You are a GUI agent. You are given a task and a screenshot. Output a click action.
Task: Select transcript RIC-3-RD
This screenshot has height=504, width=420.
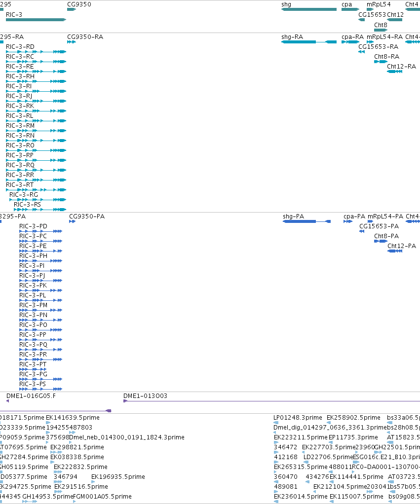click(x=20, y=47)
